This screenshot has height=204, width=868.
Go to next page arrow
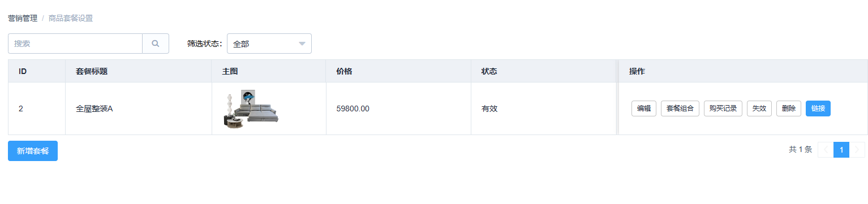[x=857, y=150]
